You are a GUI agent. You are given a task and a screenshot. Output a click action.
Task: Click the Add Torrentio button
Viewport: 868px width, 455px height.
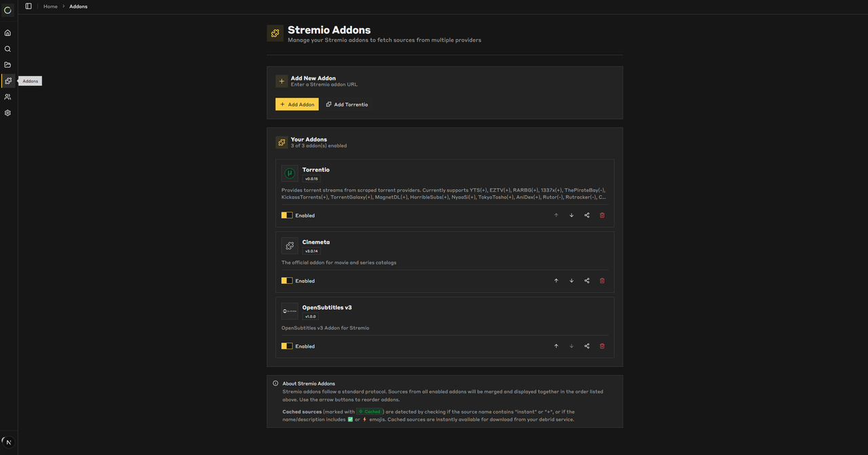click(x=347, y=104)
